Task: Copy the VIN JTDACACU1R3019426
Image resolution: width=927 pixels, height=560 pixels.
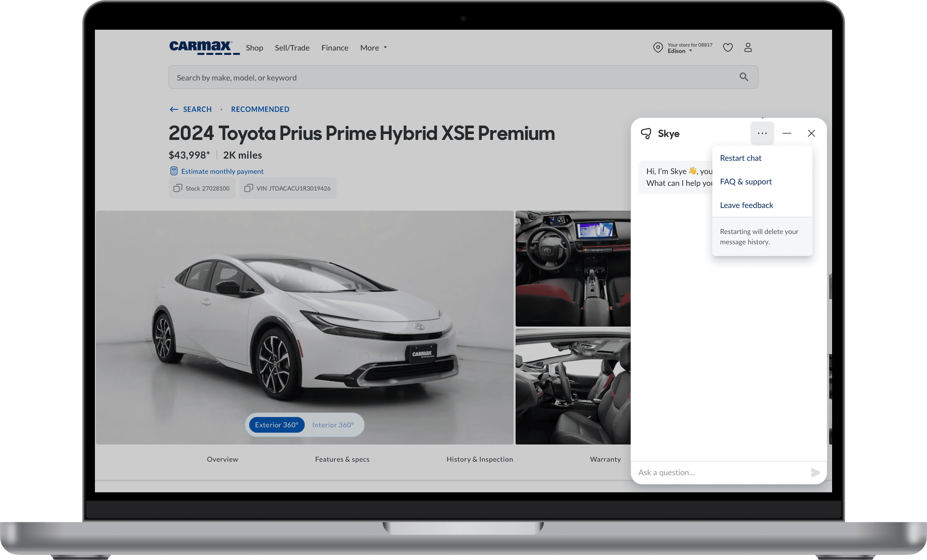Action: 288,188
